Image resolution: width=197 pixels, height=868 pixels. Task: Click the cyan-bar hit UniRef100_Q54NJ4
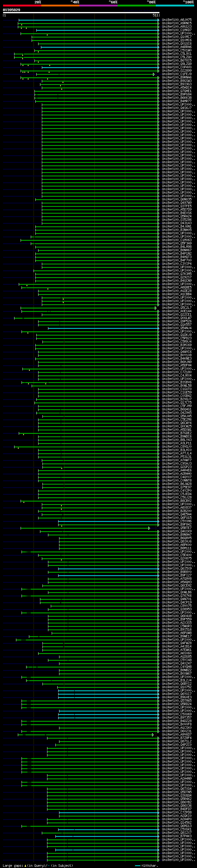(177, 328)
